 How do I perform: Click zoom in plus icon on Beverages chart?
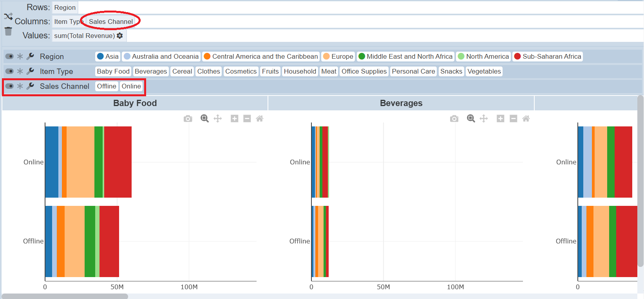(x=500, y=119)
